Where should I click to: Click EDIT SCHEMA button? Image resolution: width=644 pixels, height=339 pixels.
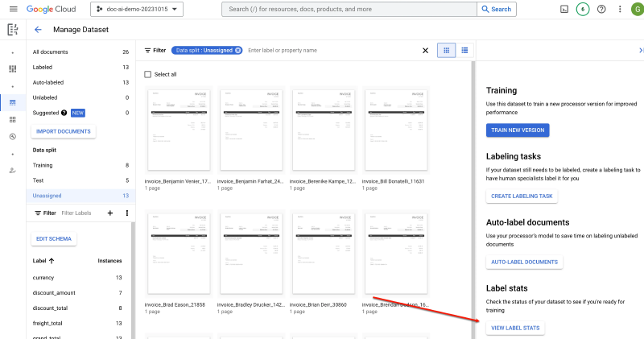(x=54, y=238)
